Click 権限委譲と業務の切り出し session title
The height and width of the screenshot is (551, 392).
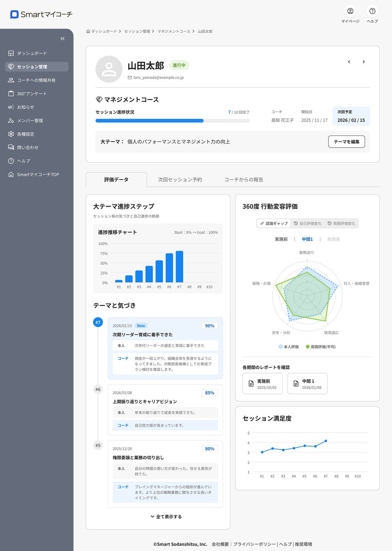138,458
